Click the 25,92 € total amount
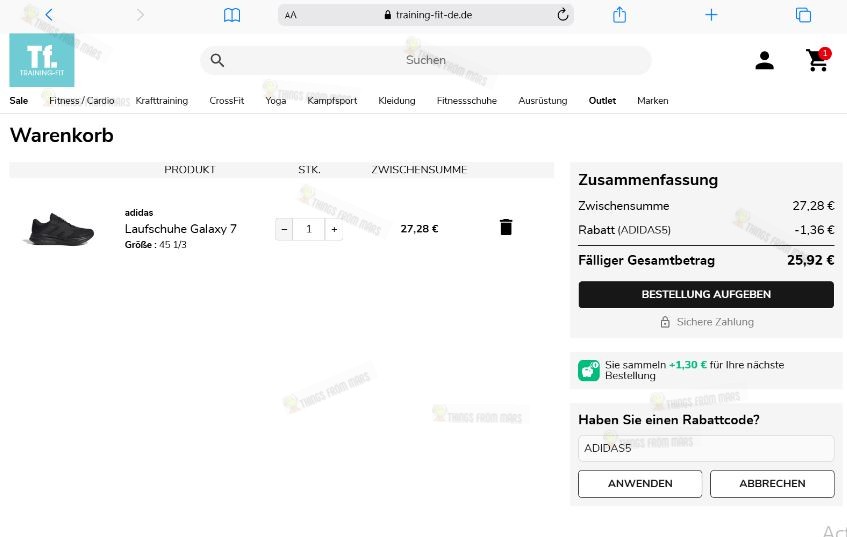The width and height of the screenshot is (847, 537). (810, 260)
